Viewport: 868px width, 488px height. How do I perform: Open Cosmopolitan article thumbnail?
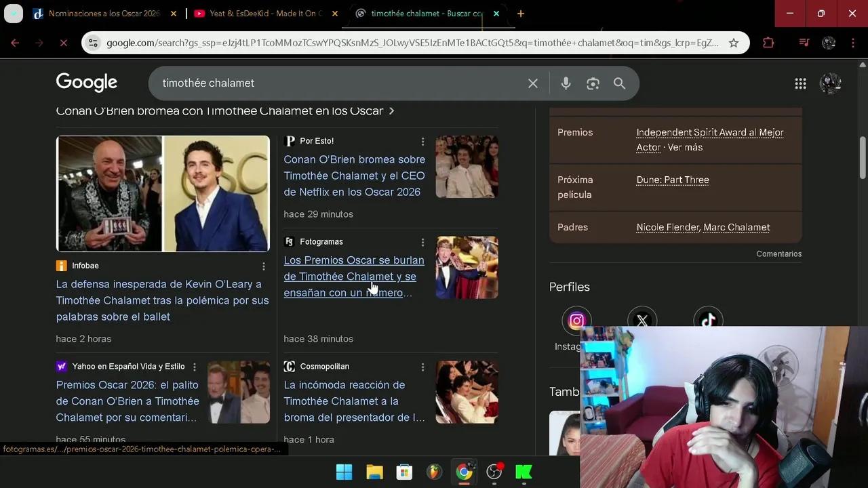coord(467,392)
